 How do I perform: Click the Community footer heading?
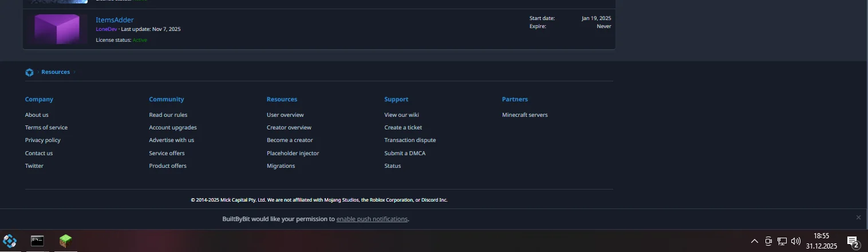click(167, 100)
